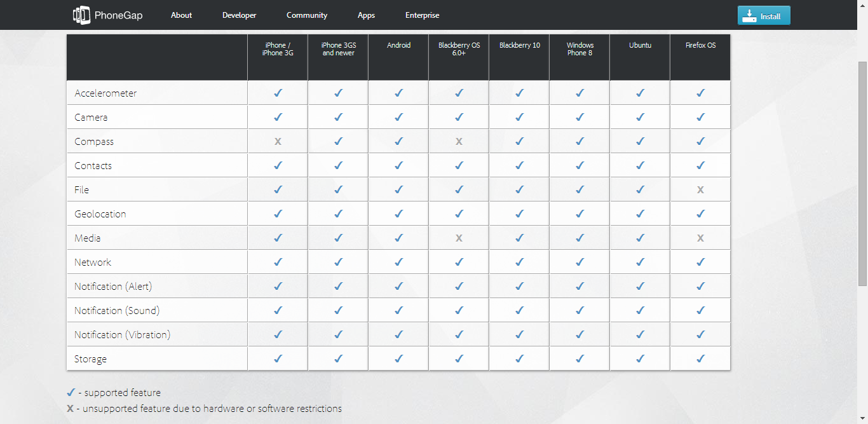Viewport: 868px width, 424px height.
Task: Click the Accelerometer checkmark under Android
Action: point(398,93)
